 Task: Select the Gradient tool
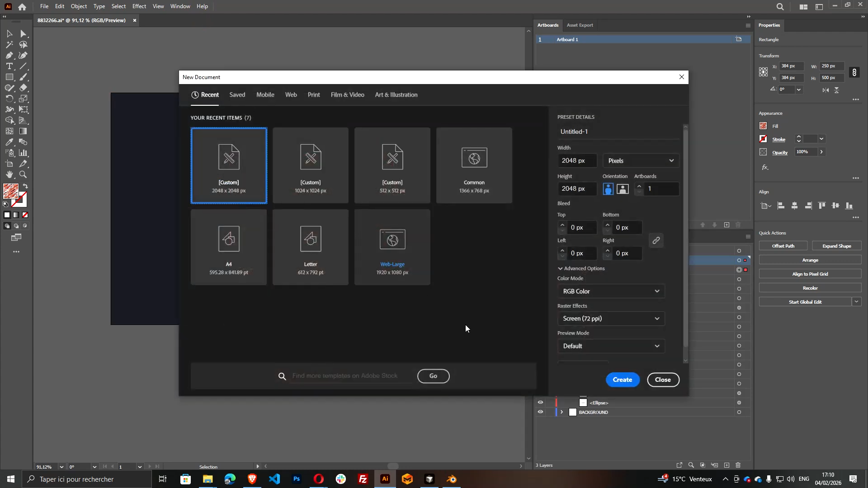(x=23, y=130)
